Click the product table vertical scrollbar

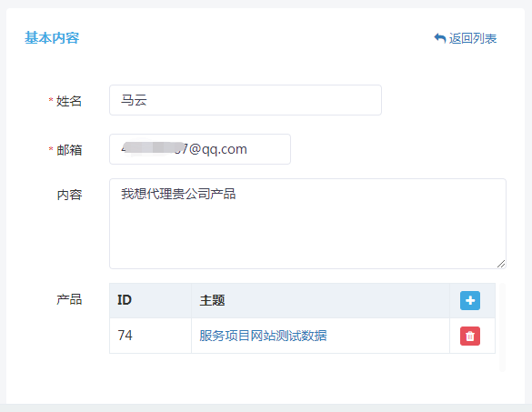(503, 327)
